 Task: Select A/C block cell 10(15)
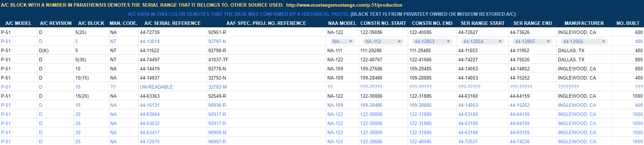(x=91, y=78)
